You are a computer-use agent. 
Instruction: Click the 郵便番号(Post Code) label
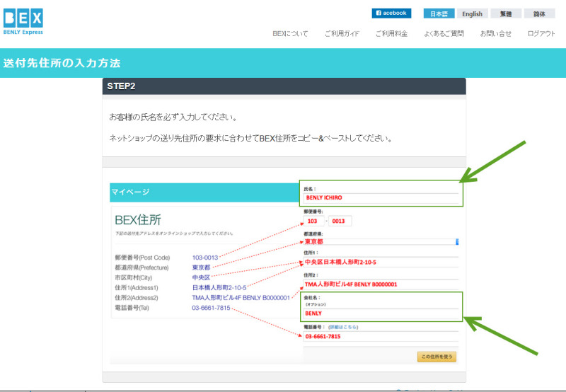[142, 258]
